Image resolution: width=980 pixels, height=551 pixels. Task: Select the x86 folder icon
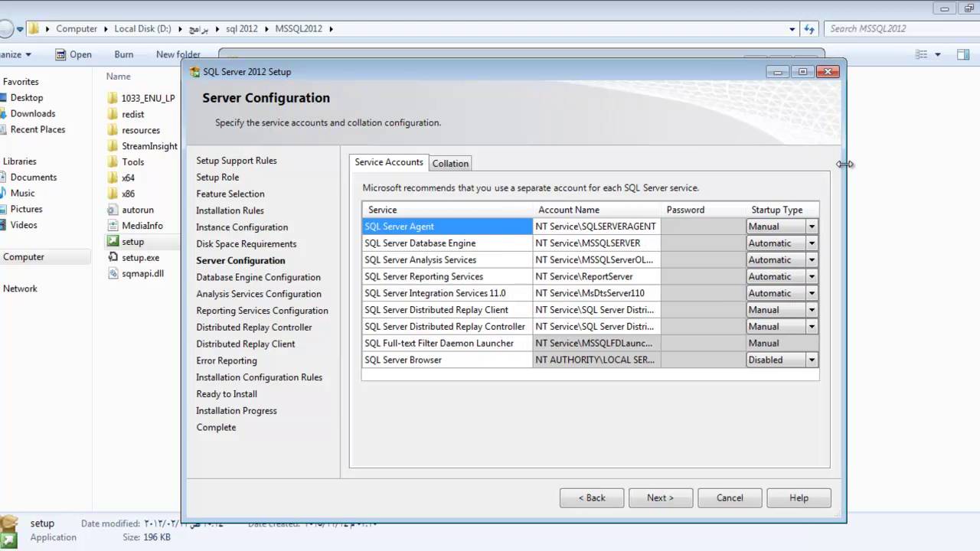(113, 194)
